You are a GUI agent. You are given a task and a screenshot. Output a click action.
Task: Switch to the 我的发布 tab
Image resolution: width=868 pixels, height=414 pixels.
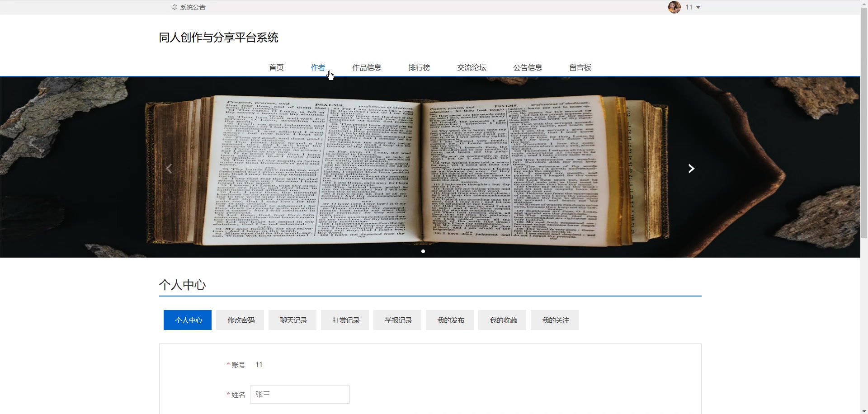(x=450, y=320)
